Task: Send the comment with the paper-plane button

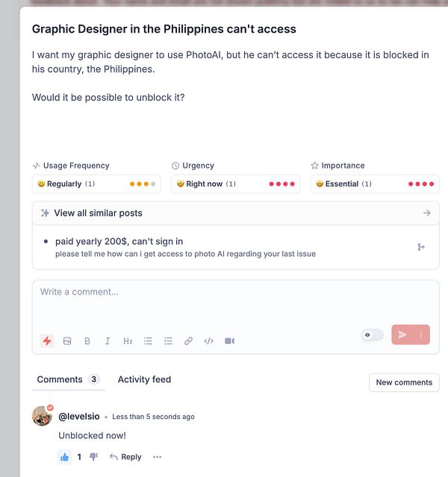Action: pyautogui.click(x=402, y=334)
